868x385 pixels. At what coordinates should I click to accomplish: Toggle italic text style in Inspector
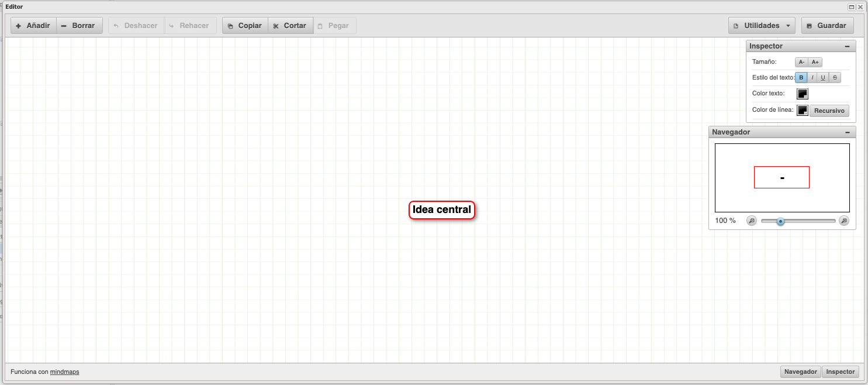812,77
